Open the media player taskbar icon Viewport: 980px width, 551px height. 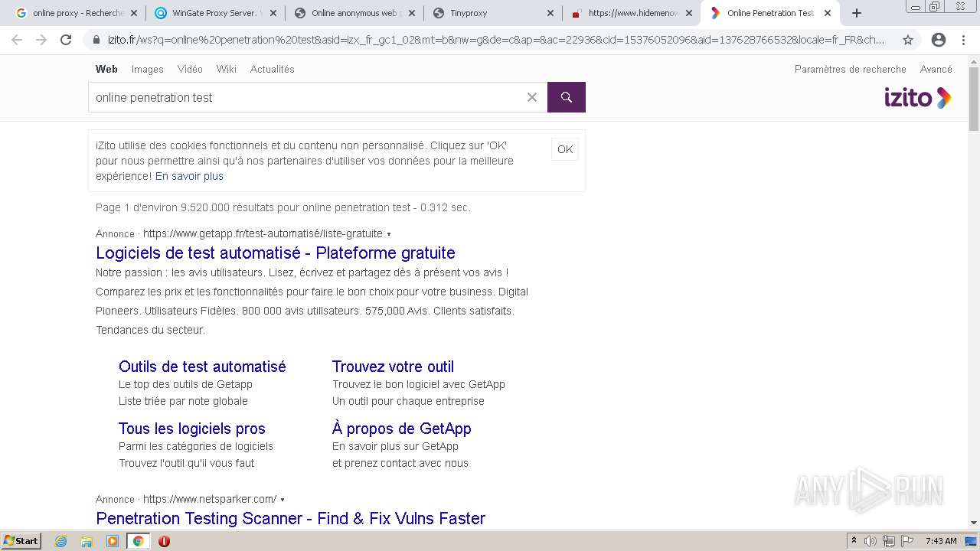113,541
